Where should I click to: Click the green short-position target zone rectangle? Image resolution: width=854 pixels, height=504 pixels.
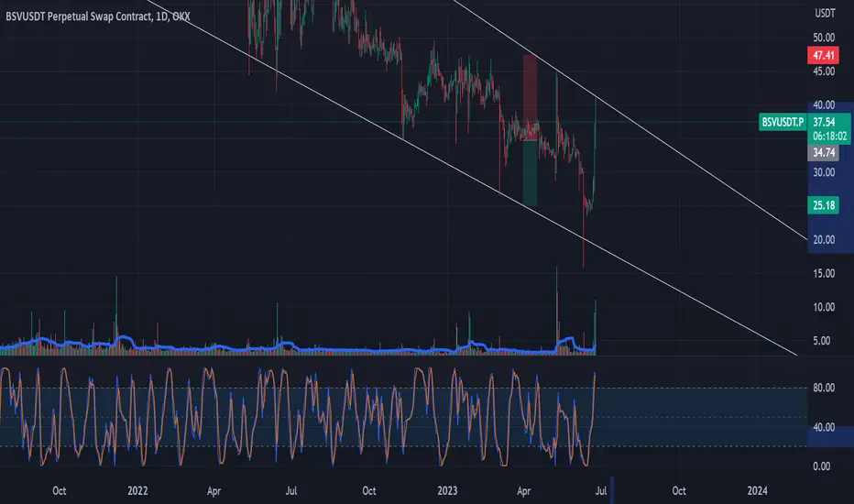(x=530, y=173)
